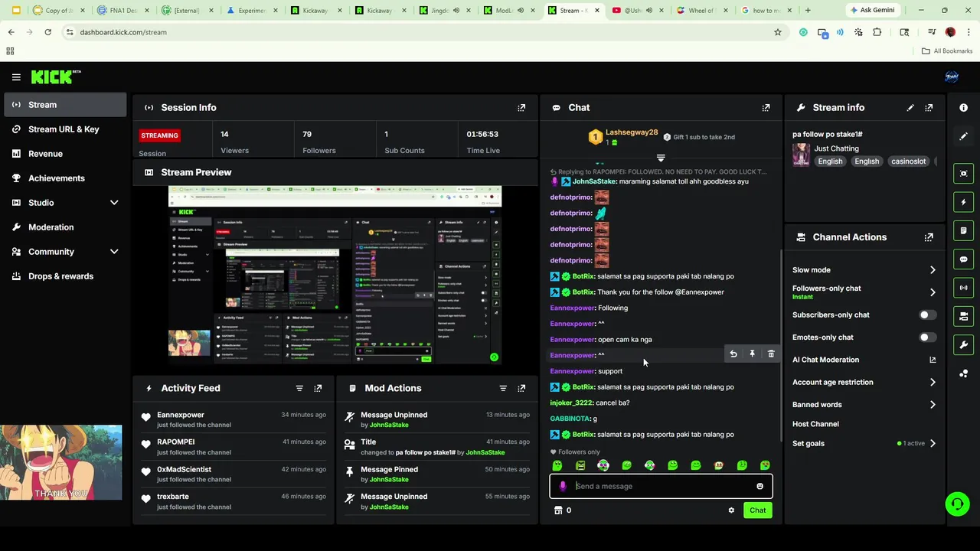Expand the Studio sidebar section
The height and width of the screenshot is (551, 980).
[114, 203]
